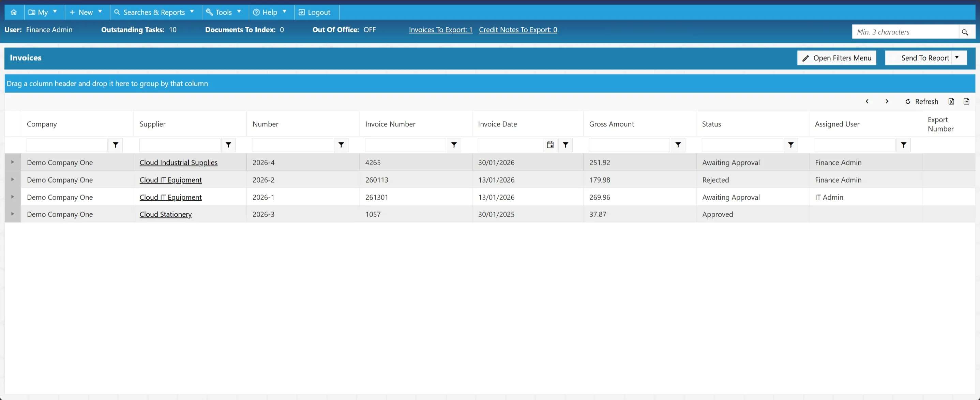Select invoice number 260113 cell
Image resolution: width=980 pixels, height=400 pixels.
pos(416,180)
